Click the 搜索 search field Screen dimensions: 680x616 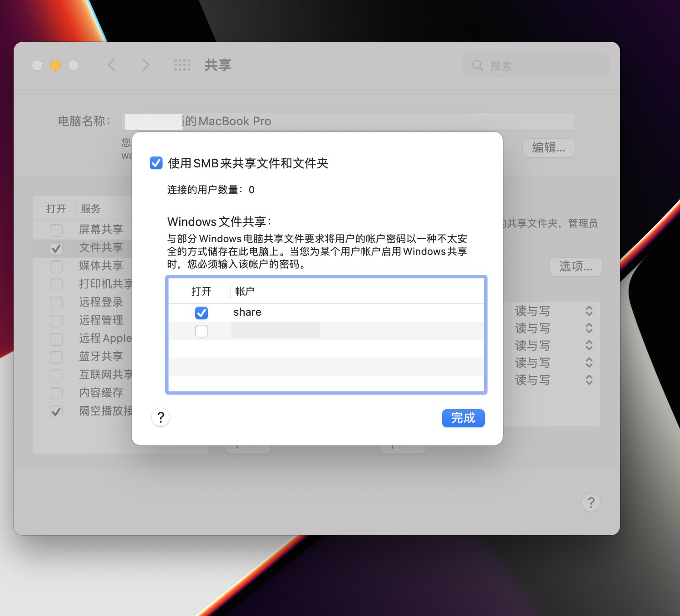pos(536,65)
